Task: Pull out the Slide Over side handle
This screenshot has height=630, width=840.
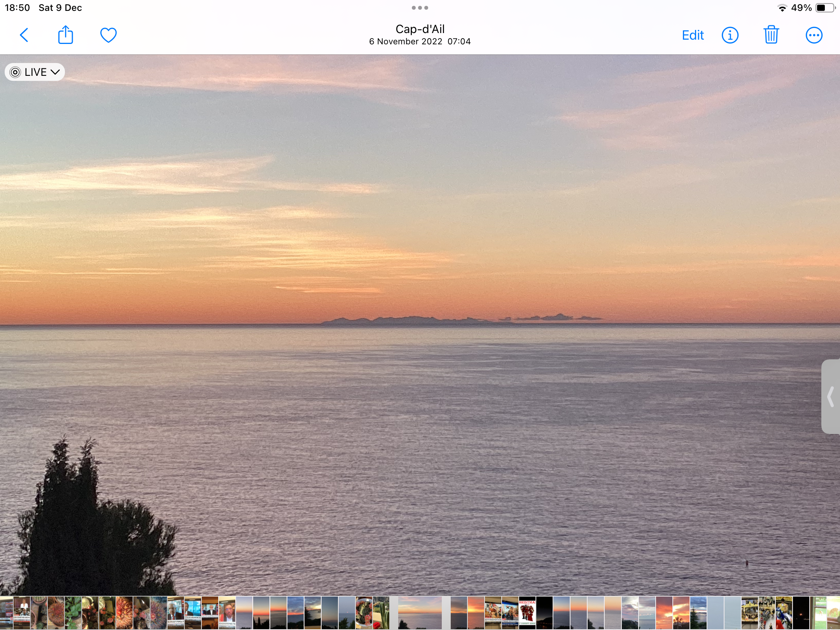Action: coord(831,396)
